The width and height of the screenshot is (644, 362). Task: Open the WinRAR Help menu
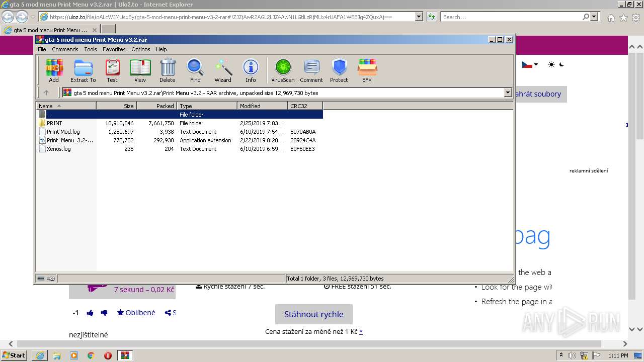161,49
